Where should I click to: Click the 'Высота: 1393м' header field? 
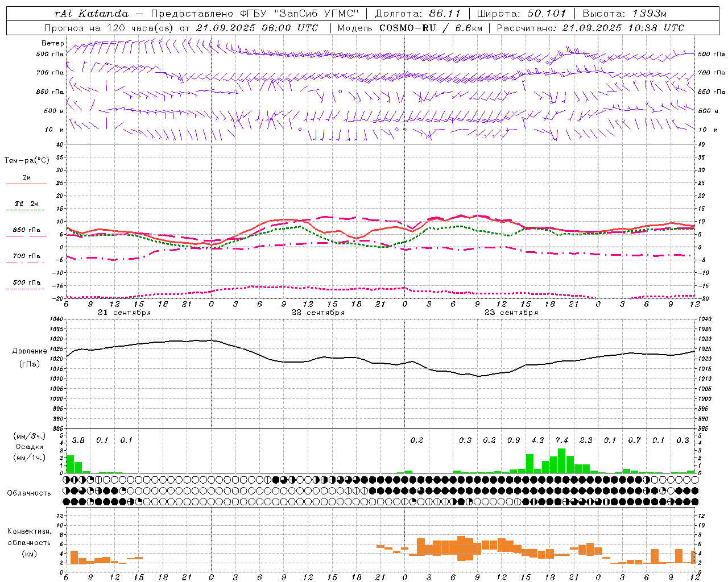pyautogui.click(x=624, y=14)
